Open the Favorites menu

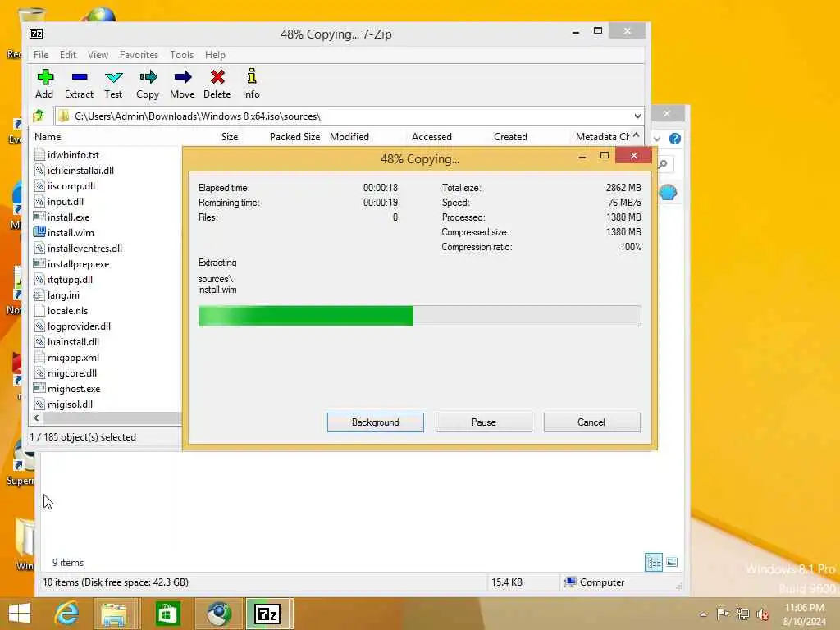click(x=139, y=55)
